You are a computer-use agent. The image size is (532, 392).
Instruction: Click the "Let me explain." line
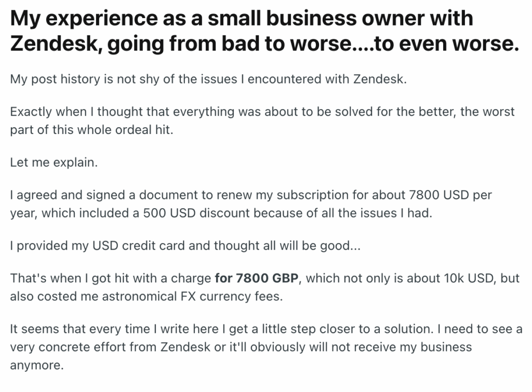[54, 162]
